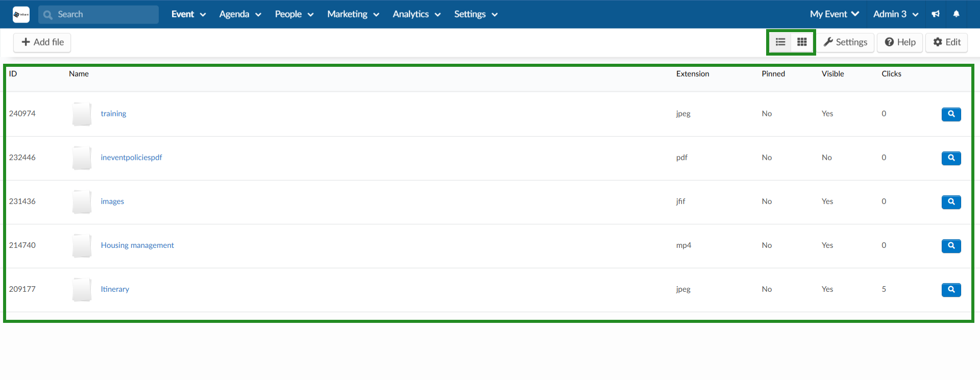Expand the Analytics menu

click(x=416, y=14)
